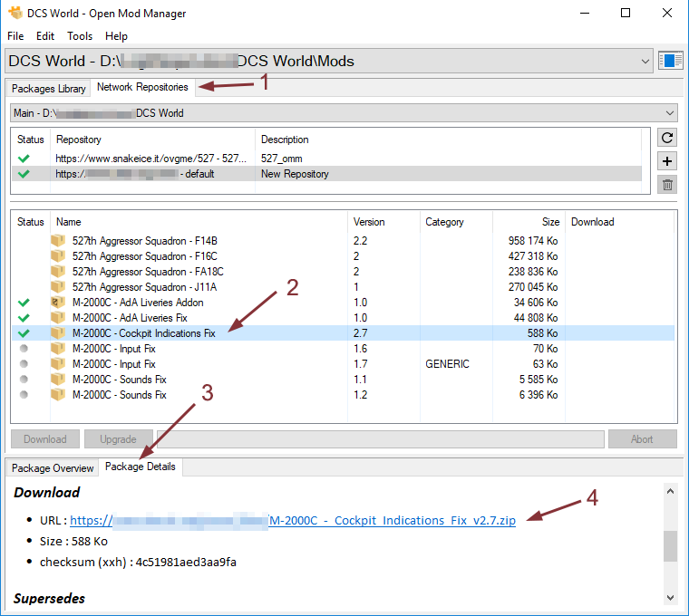Image resolution: width=689 pixels, height=616 pixels.
Task: Click grey status dot of Sounds Fix 1.2
Action: click(x=24, y=394)
